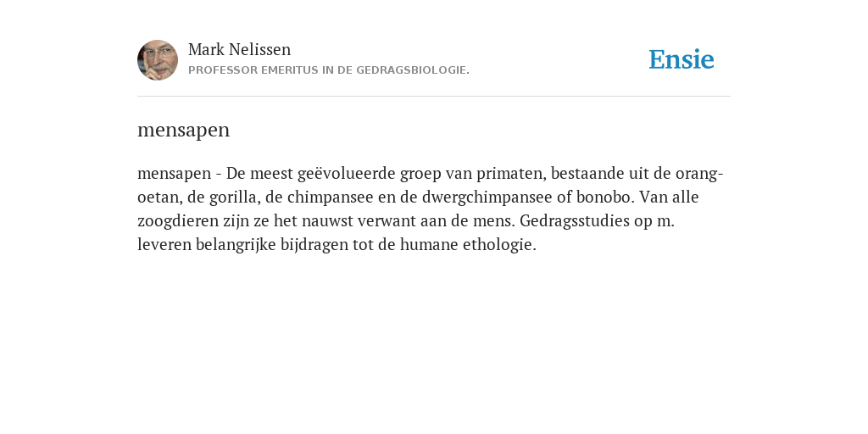The image size is (868, 434).
Task: Click the horizontal divider below the author header
Action: tap(434, 97)
